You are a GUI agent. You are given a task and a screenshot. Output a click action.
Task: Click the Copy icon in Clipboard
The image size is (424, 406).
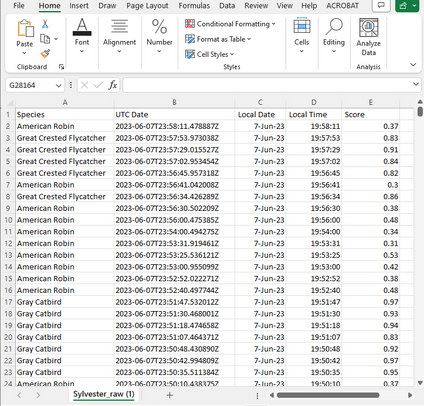(x=45, y=39)
